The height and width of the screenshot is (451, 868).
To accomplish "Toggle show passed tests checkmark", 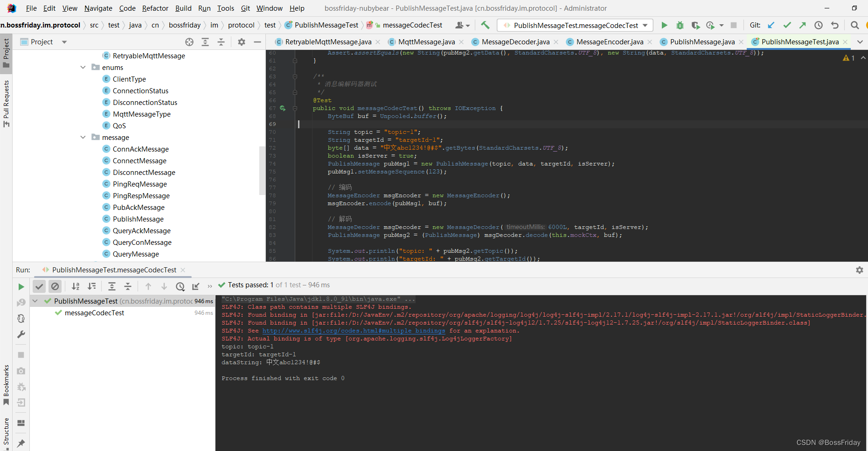I will click(x=39, y=286).
